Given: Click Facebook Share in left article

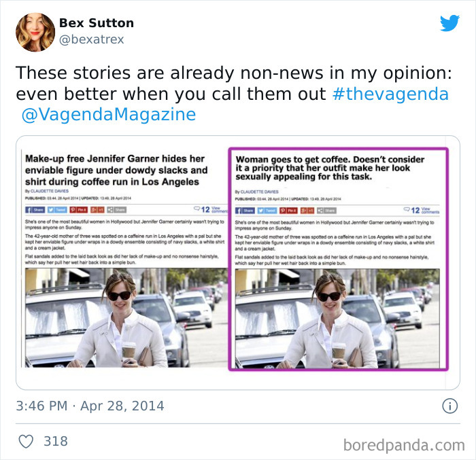Looking at the screenshot, I should pos(35,210).
